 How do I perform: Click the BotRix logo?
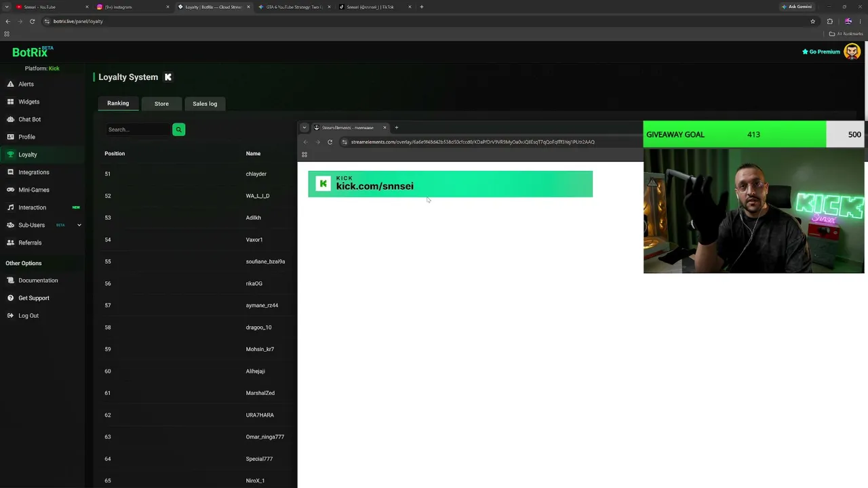pos(32,52)
